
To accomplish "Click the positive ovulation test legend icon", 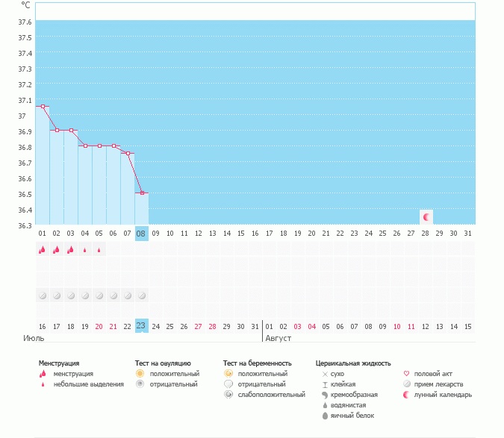I will click(140, 373).
